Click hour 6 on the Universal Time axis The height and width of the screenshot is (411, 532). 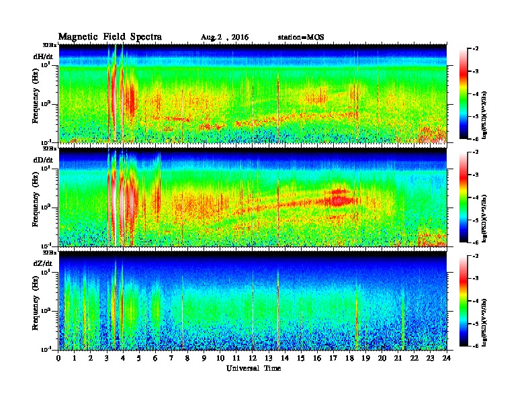coord(155,359)
